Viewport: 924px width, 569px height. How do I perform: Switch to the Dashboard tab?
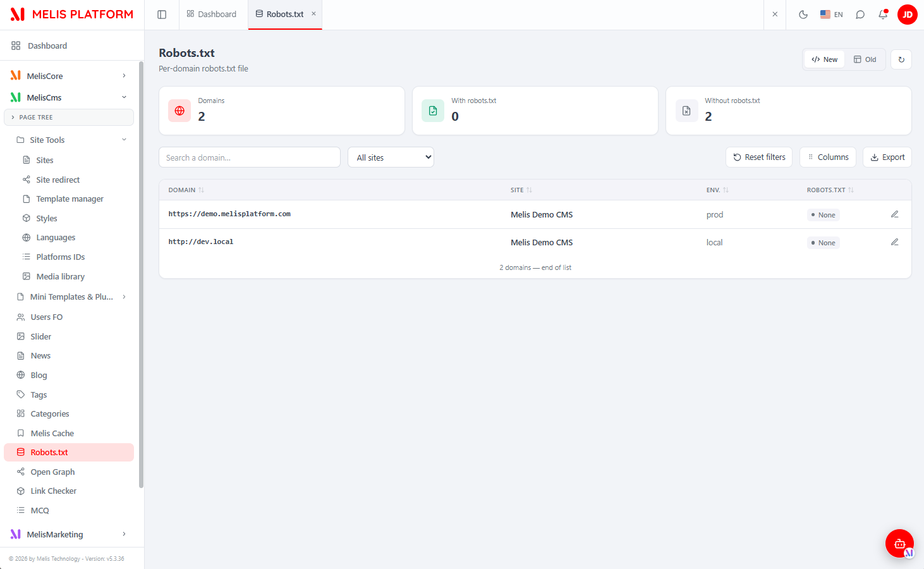[212, 15]
